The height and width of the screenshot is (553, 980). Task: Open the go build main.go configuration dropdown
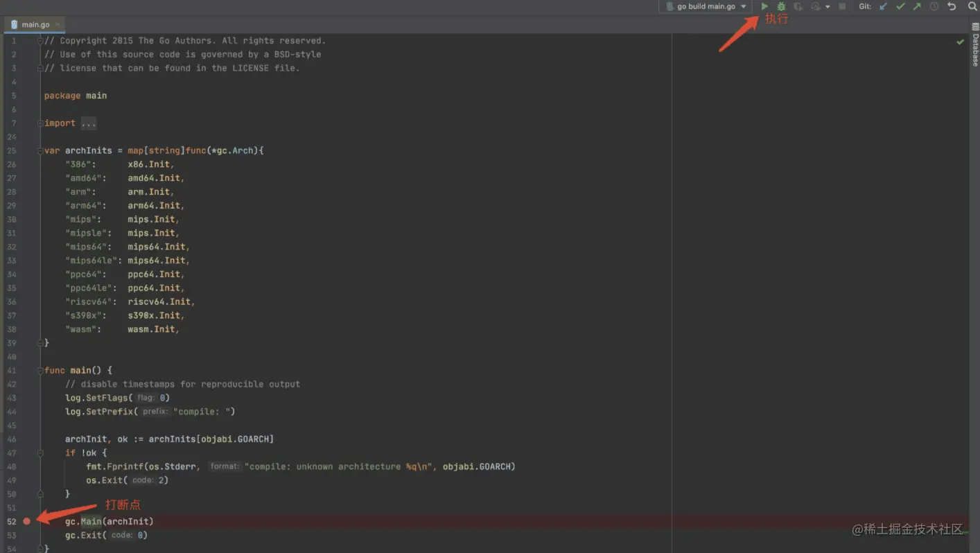pos(706,6)
